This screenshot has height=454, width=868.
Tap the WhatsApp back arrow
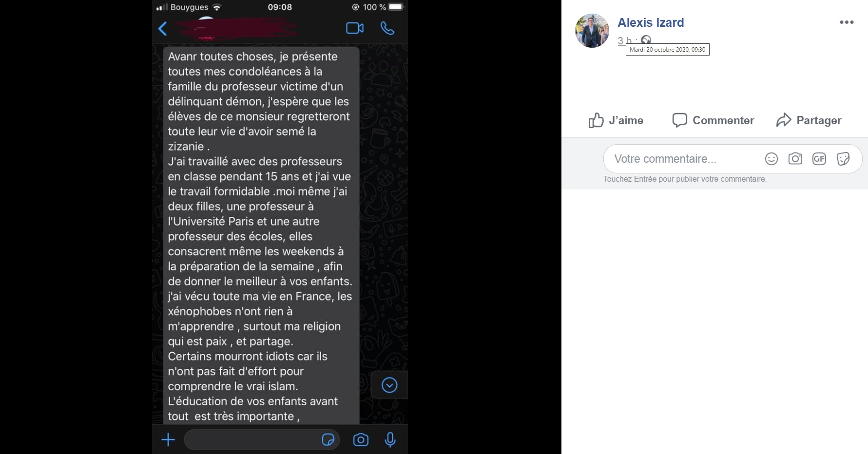pos(163,29)
